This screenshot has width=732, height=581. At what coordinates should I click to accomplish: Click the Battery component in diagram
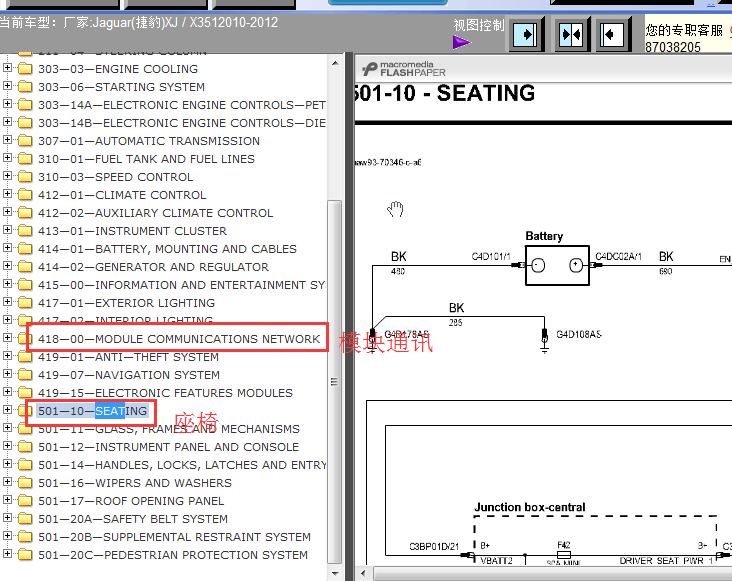tap(557, 266)
